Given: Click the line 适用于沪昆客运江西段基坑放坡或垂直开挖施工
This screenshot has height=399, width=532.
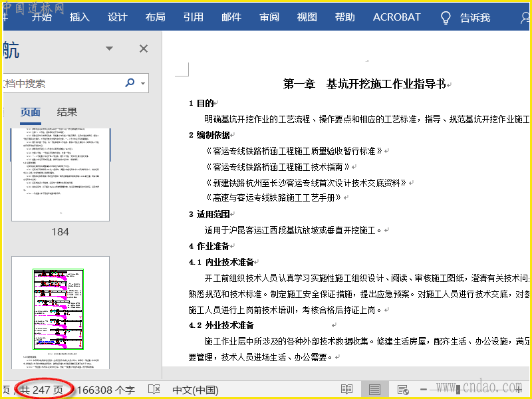Looking at the screenshot, I should [294, 230].
